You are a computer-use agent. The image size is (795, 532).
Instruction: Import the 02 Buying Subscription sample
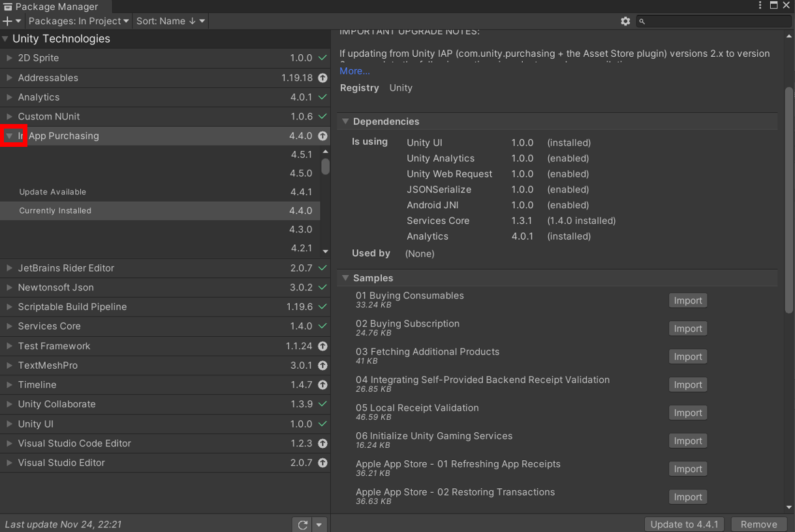pos(688,329)
